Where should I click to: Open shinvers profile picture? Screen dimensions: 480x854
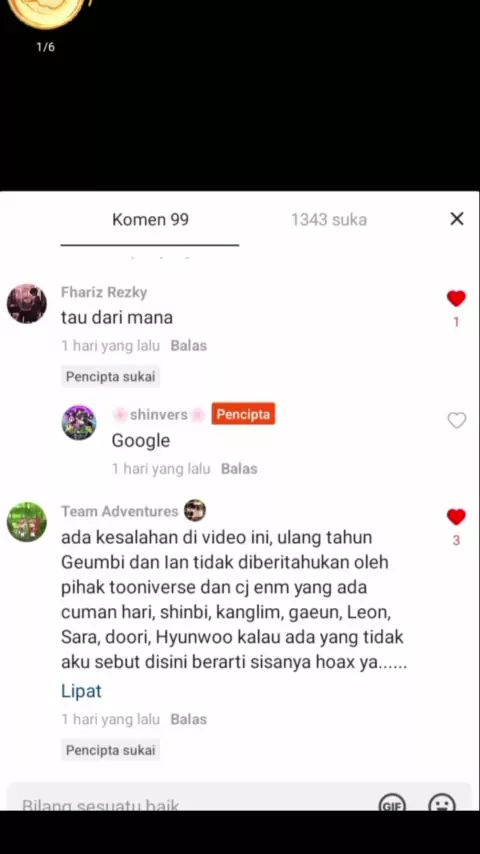coord(79,423)
